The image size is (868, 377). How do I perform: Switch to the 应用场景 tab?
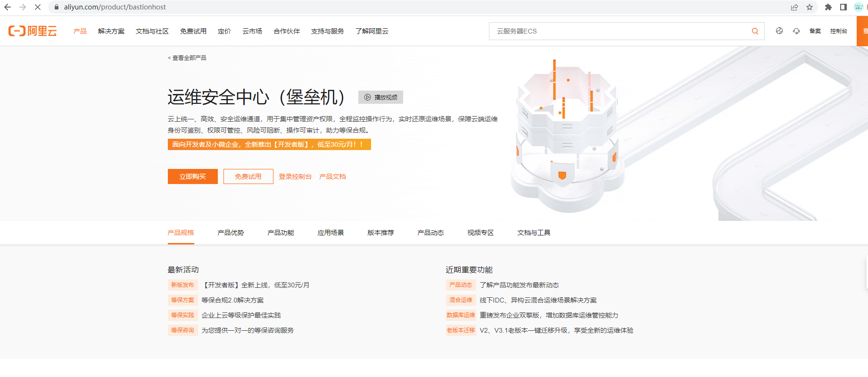point(331,233)
